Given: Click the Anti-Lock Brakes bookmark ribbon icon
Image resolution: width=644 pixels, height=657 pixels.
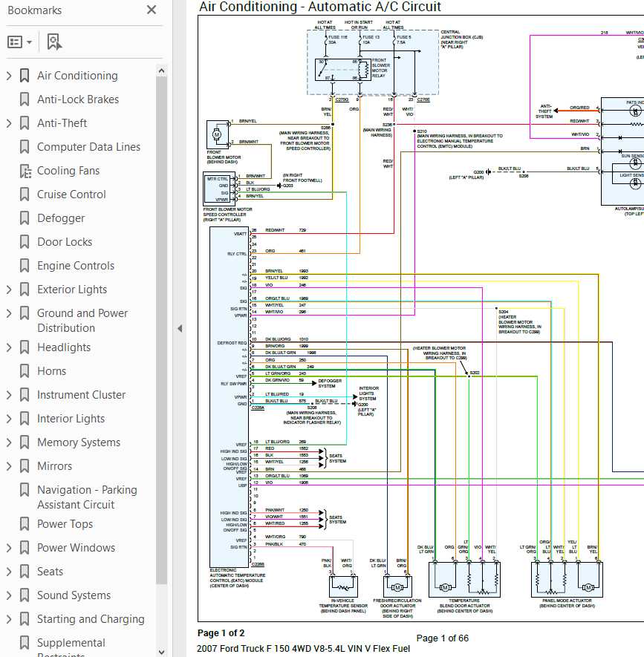Looking at the screenshot, I should pyautogui.click(x=25, y=99).
